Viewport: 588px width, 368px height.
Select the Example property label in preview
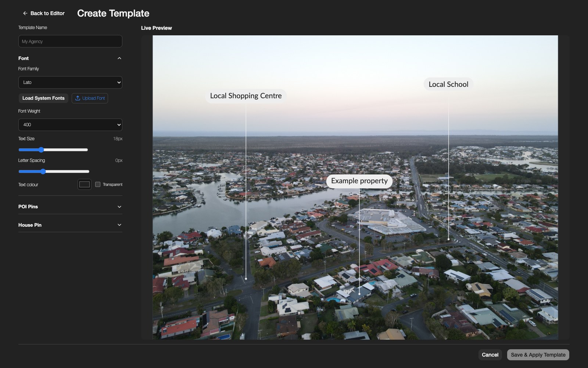pyautogui.click(x=359, y=181)
